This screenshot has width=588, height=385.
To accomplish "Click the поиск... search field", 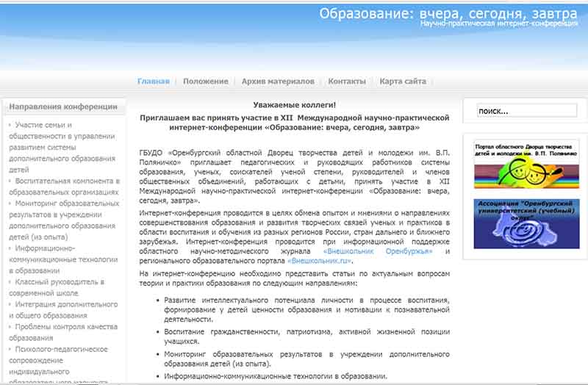I will pos(526,111).
